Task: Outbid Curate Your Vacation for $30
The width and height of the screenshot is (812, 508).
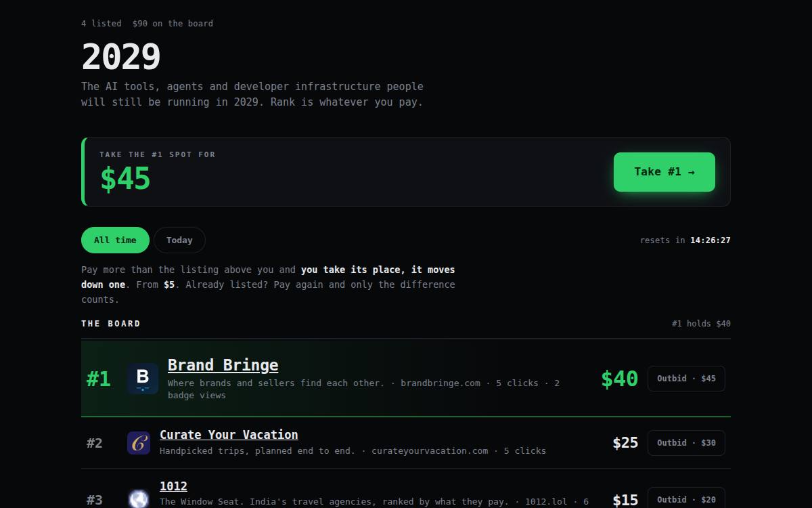Action: click(x=686, y=443)
